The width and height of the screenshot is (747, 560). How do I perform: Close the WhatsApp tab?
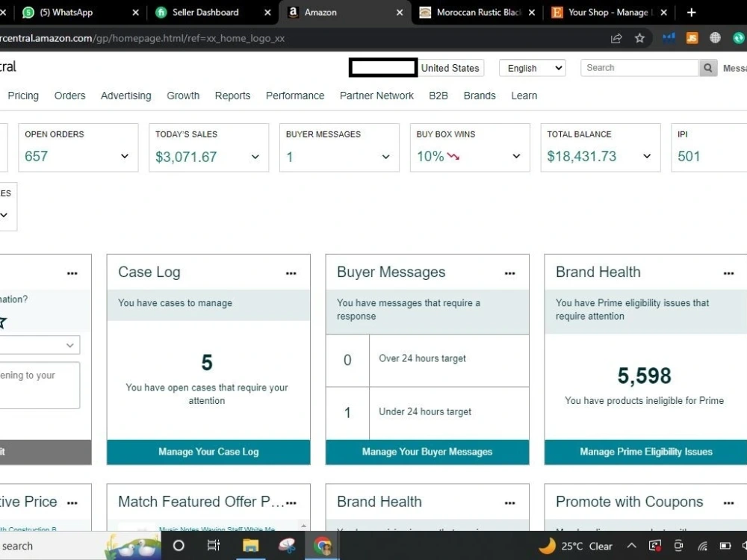coord(136,13)
